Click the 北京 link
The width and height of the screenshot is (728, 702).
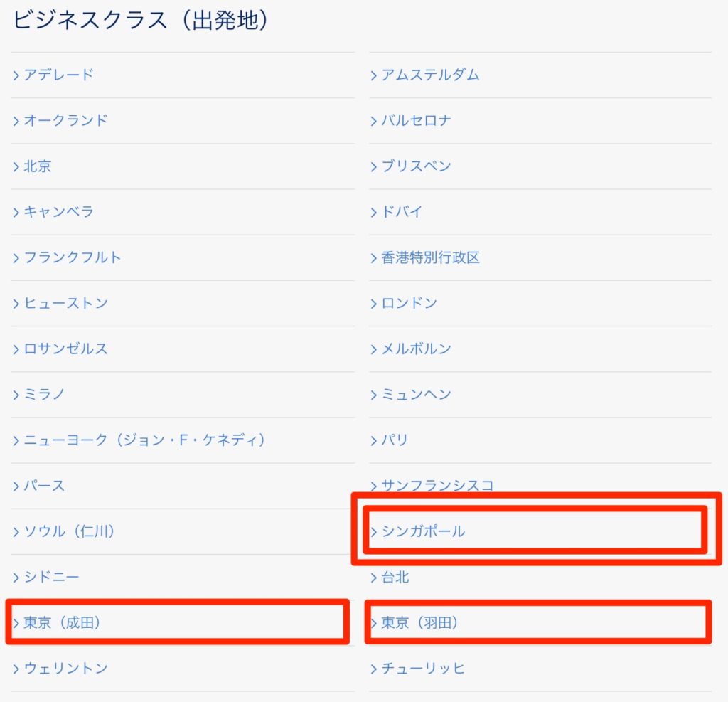click(38, 166)
